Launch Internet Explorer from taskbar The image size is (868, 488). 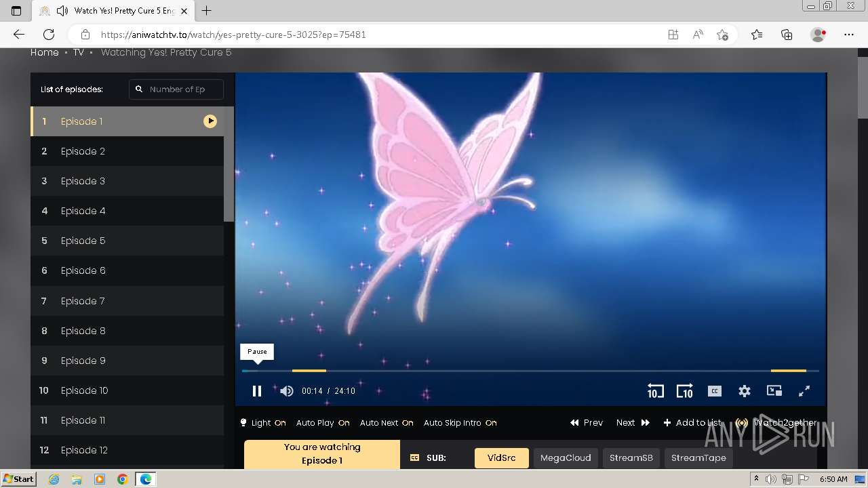pyautogui.click(x=54, y=479)
